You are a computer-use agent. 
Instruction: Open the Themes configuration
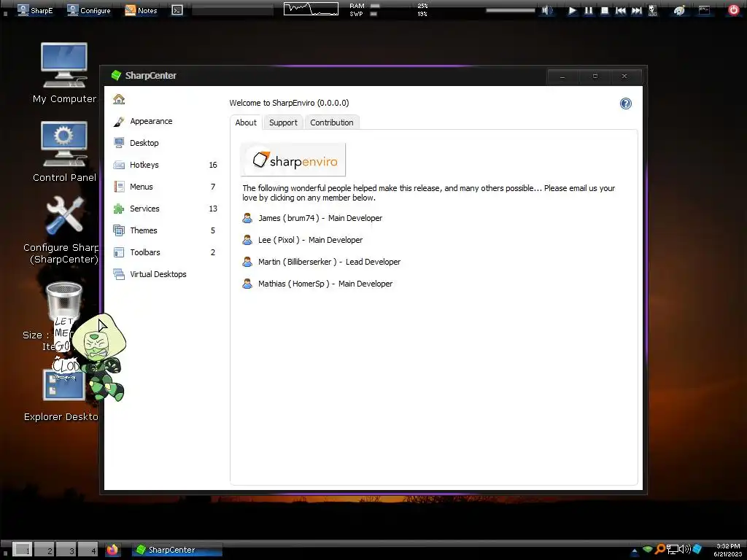(166, 230)
